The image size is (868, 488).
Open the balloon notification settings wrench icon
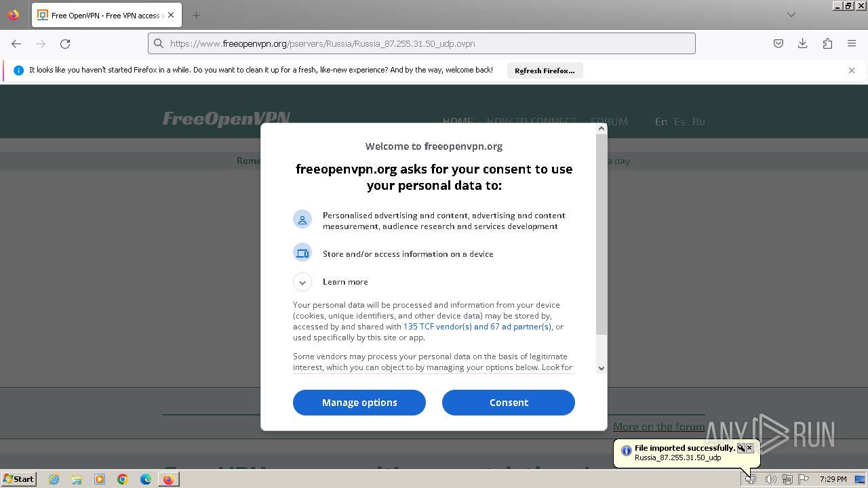741,448
